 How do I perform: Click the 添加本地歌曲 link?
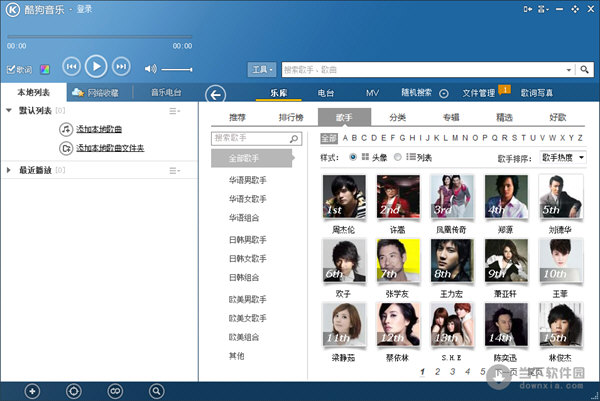coord(99,129)
